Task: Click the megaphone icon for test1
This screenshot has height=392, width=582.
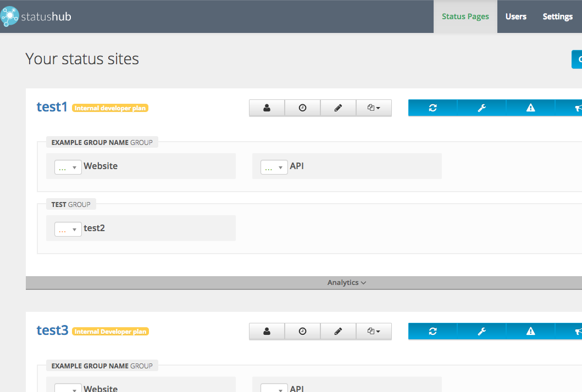Action: (569, 108)
